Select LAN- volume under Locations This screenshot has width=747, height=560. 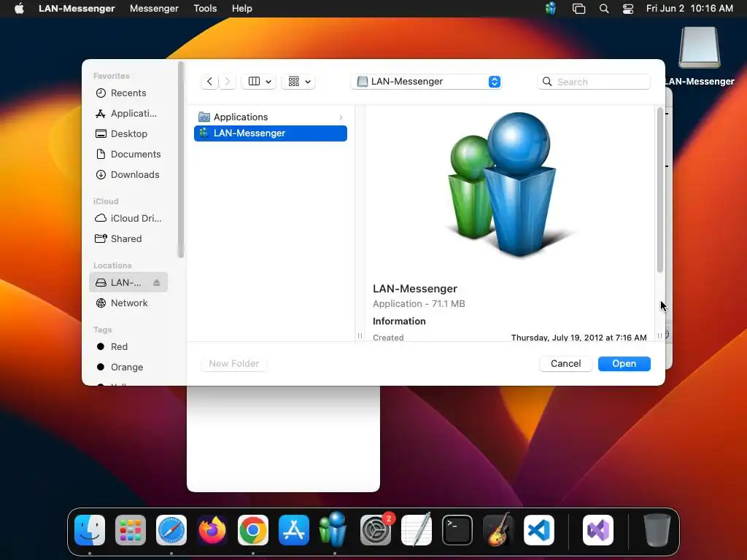coord(128,282)
